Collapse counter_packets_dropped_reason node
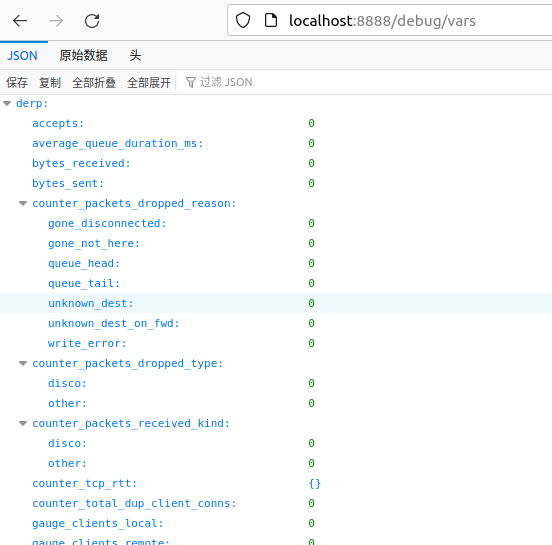This screenshot has width=552, height=545. [x=23, y=203]
